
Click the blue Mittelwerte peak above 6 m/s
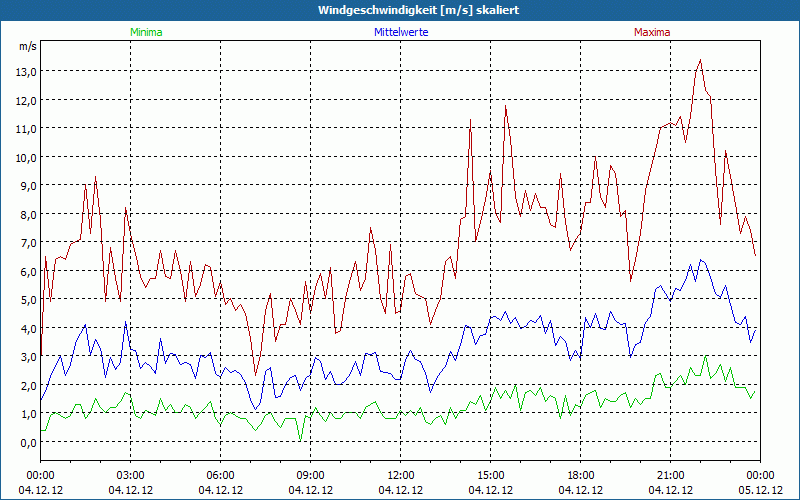(x=701, y=261)
